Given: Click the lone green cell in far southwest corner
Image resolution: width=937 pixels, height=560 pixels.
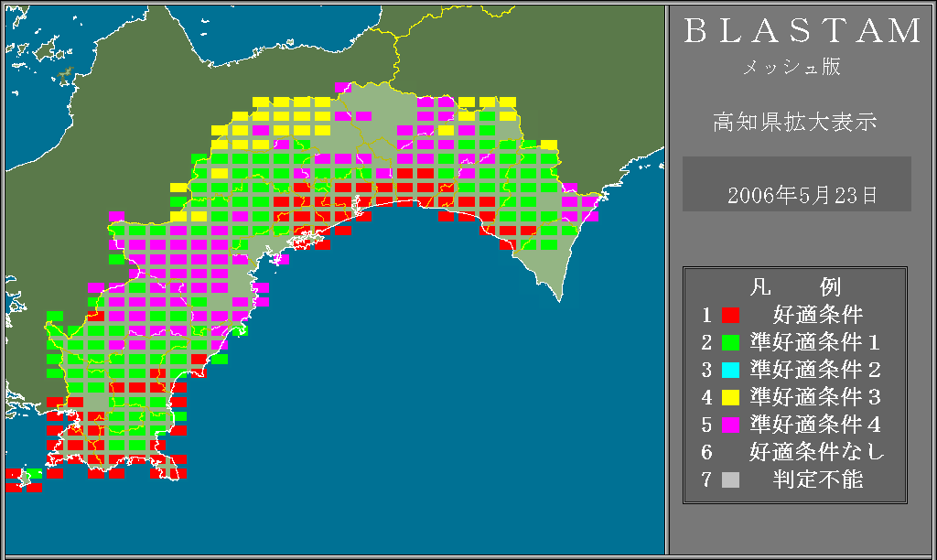Looking at the screenshot, I should 34,474.
